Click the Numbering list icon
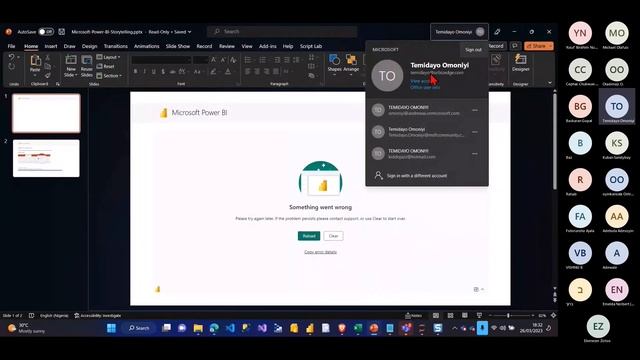The width and height of the screenshot is (640, 360). click(262, 60)
